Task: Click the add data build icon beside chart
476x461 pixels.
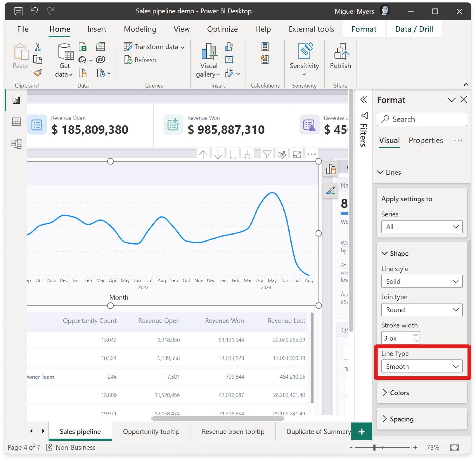Action: (331, 169)
